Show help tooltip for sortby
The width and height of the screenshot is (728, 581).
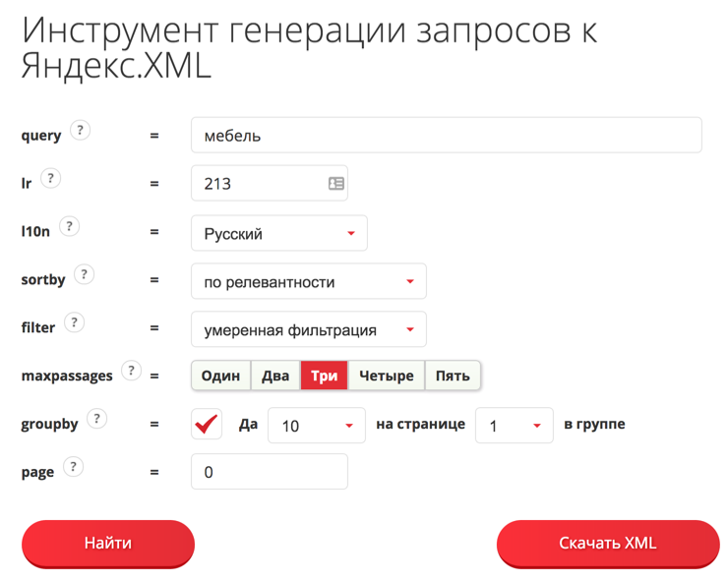84,274
